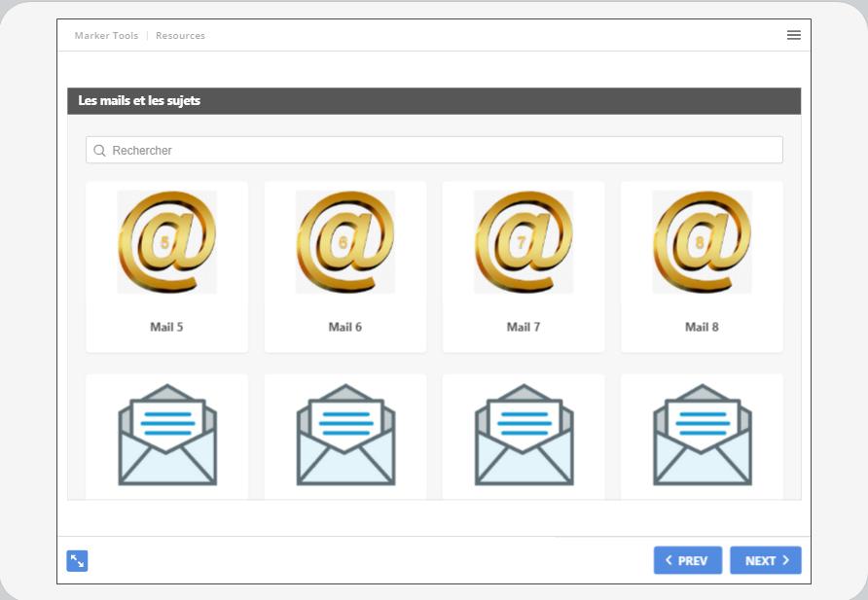Click the 'Les mails et les sujets' header
868x600 pixels.
(434, 100)
